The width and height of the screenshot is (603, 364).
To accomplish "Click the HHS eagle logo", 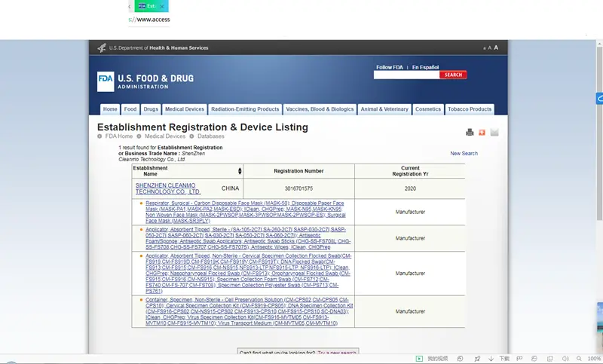I will tap(102, 47).
